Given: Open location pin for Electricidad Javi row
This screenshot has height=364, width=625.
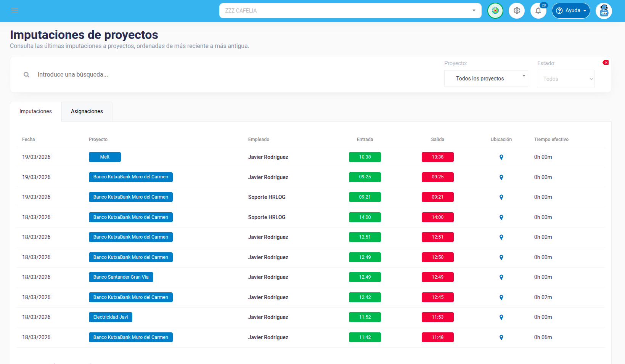Looking at the screenshot, I should 501,317.
